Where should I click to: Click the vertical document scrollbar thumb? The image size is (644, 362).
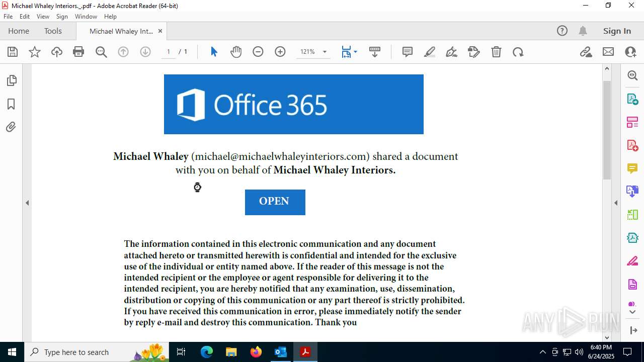point(607,130)
